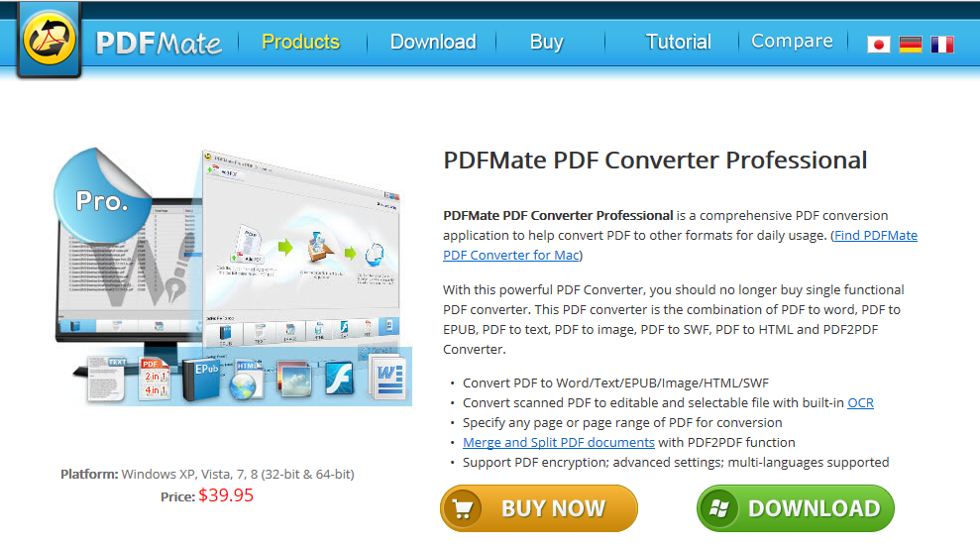Viewport: 980px width, 547px height.
Task: Click the PDFMate round logo icon
Action: click(50, 40)
